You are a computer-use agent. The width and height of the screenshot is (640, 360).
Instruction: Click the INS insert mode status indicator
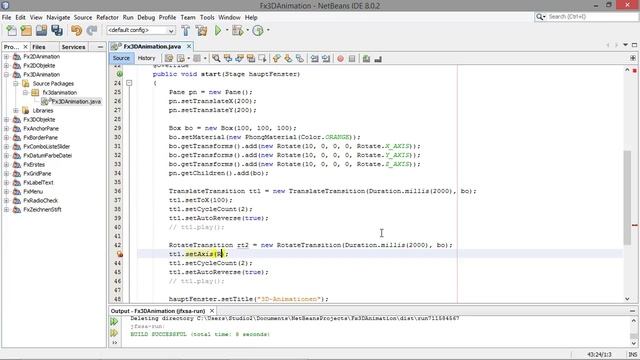(633, 354)
